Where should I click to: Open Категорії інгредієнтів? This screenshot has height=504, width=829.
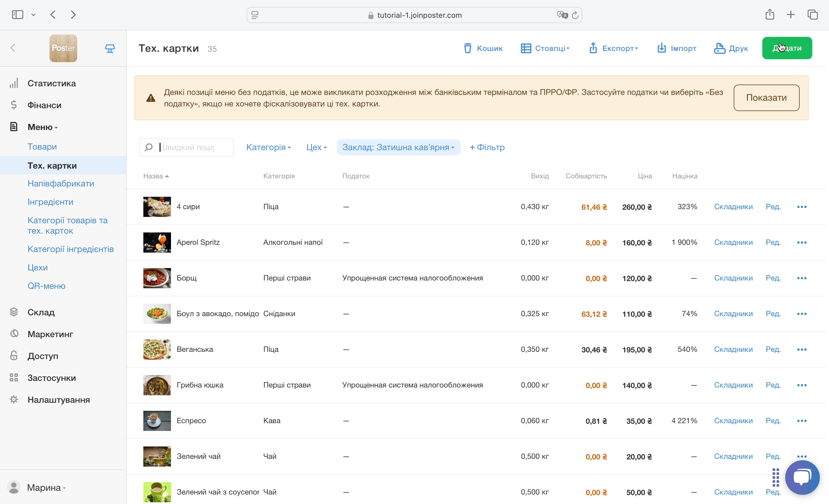tap(71, 249)
